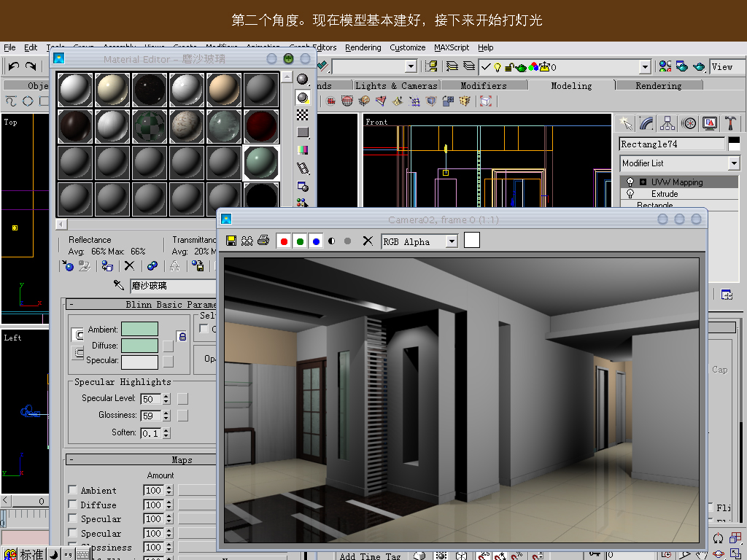Open the named selection sets dropdown

pyautogui.click(x=411, y=66)
